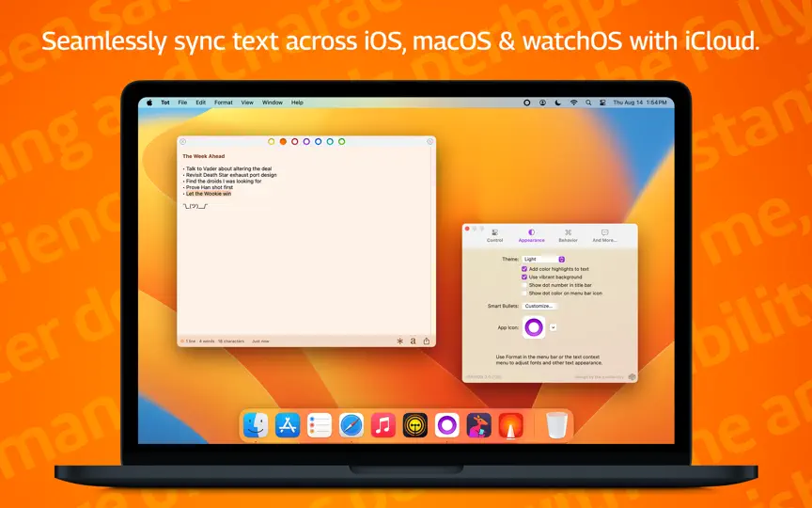Screen dimensions: 812x508
Task: Click highlighted 'Let the Wookie win' line
Action: click(209, 194)
